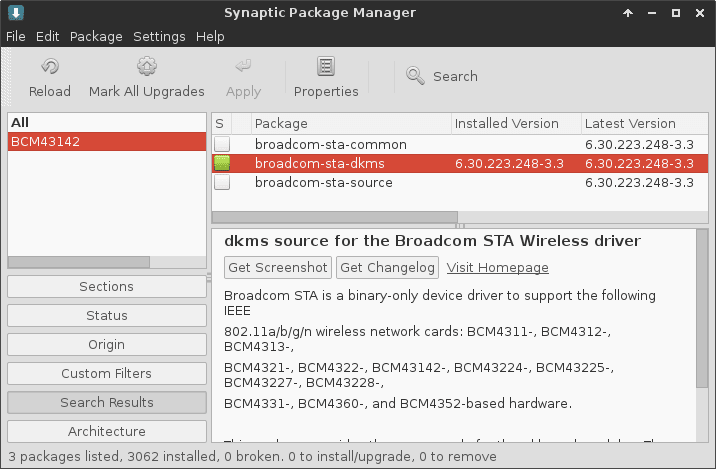This screenshot has height=469, width=716.
Task: Select BCM43142 in the search list
Action: [45, 142]
